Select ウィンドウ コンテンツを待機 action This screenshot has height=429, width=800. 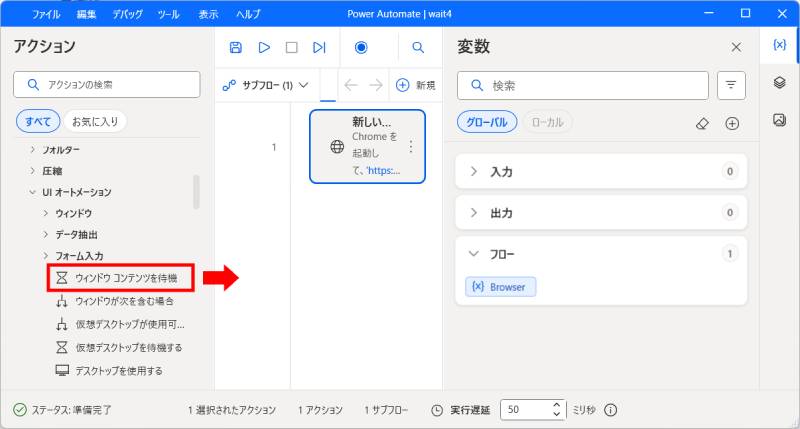pos(120,278)
